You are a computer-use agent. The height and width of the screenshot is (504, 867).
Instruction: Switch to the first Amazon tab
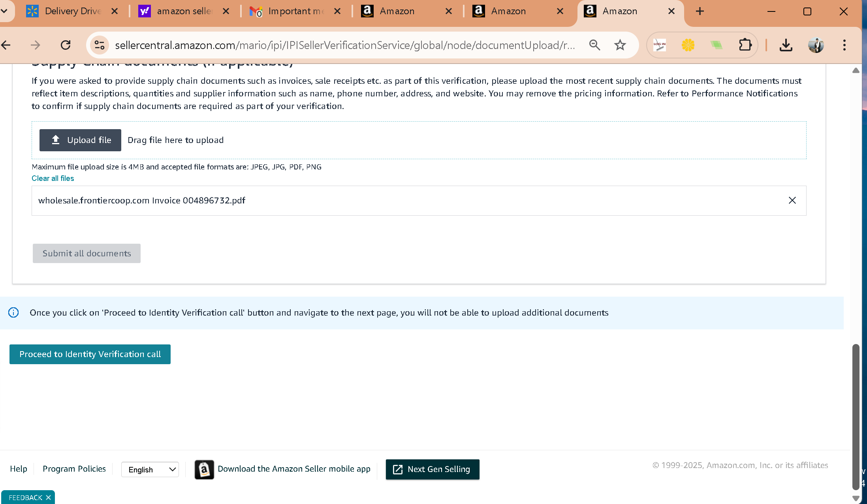tap(397, 11)
